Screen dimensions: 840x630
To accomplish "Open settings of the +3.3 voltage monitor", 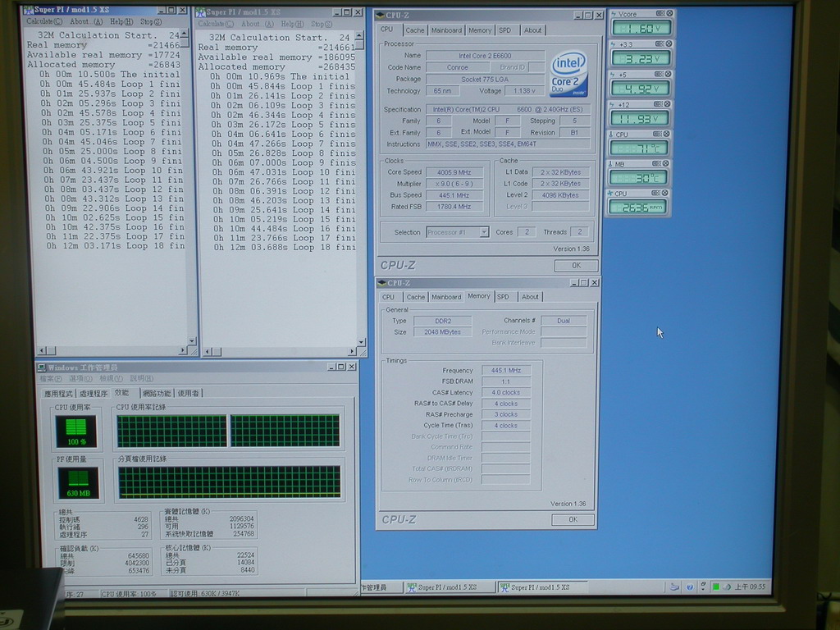I will [x=660, y=44].
